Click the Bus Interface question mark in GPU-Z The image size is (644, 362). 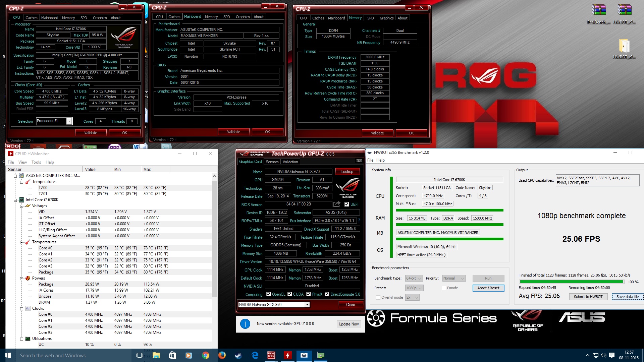click(359, 221)
